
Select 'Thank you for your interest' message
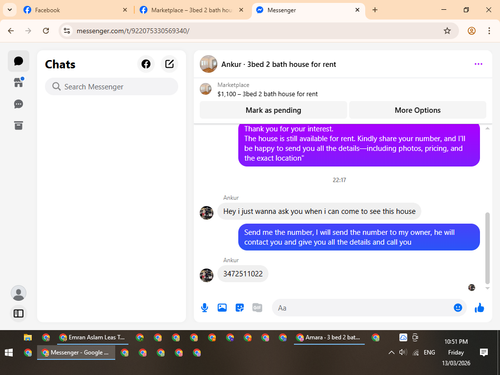point(359,144)
